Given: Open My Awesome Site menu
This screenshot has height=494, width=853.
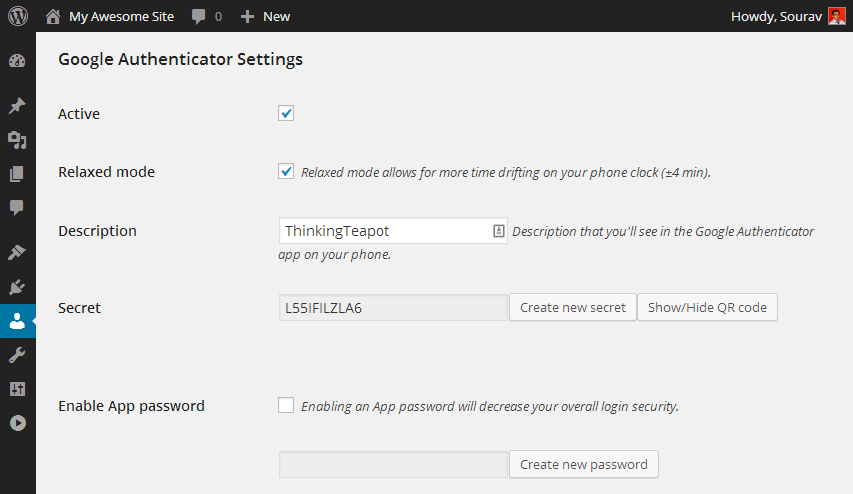Looking at the screenshot, I should coord(110,16).
